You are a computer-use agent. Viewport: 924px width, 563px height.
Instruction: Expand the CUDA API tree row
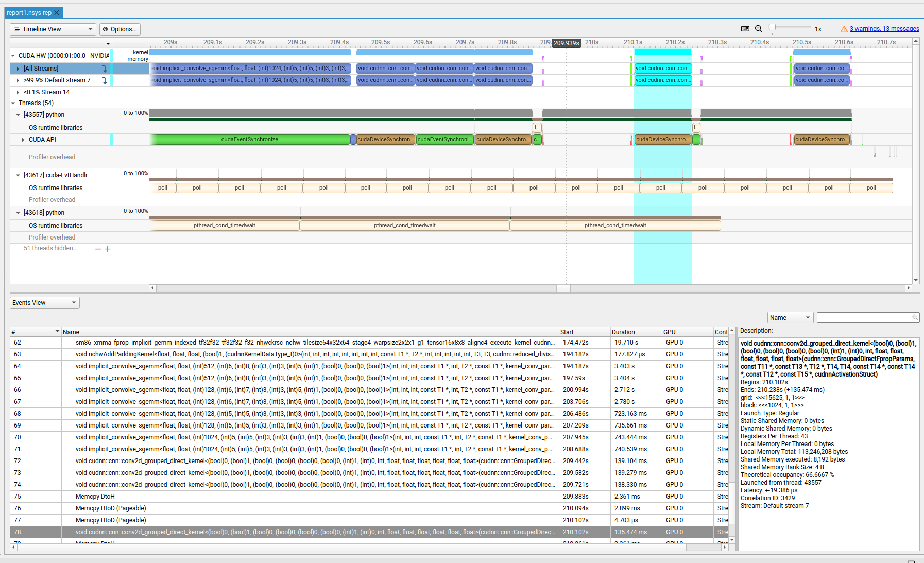point(23,140)
